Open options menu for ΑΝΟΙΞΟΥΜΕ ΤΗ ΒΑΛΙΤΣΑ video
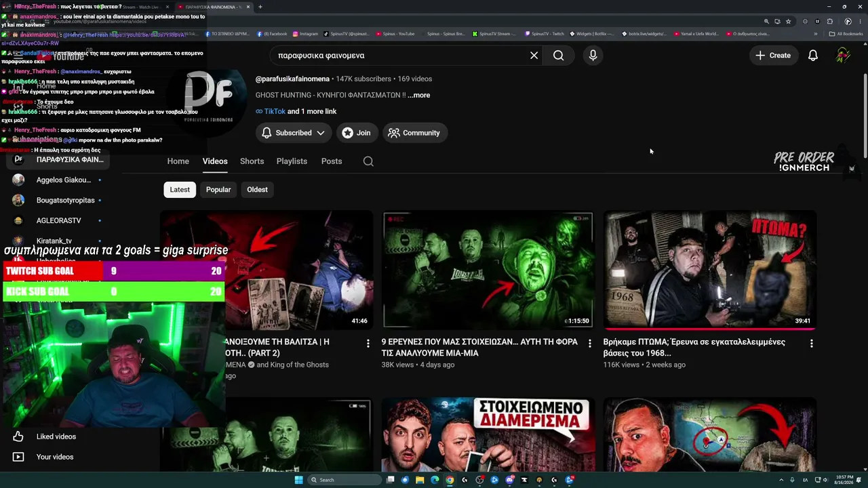The width and height of the screenshot is (868, 488). [368, 344]
